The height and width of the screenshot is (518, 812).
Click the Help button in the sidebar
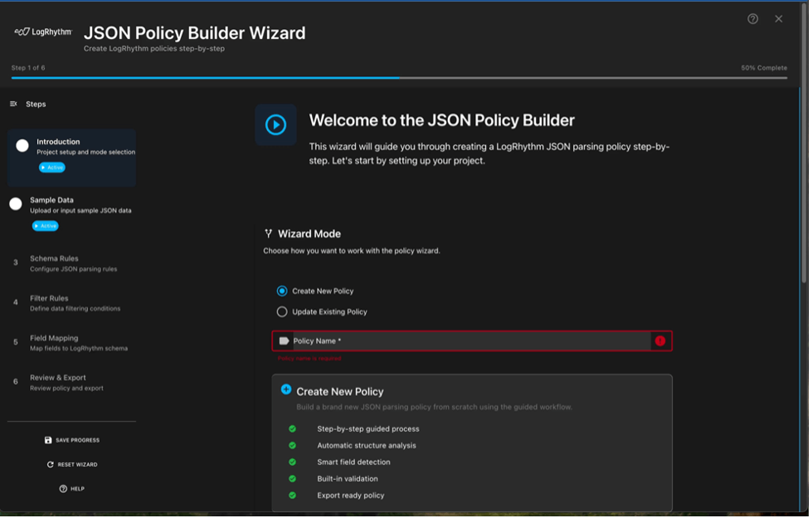[x=72, y=489]
